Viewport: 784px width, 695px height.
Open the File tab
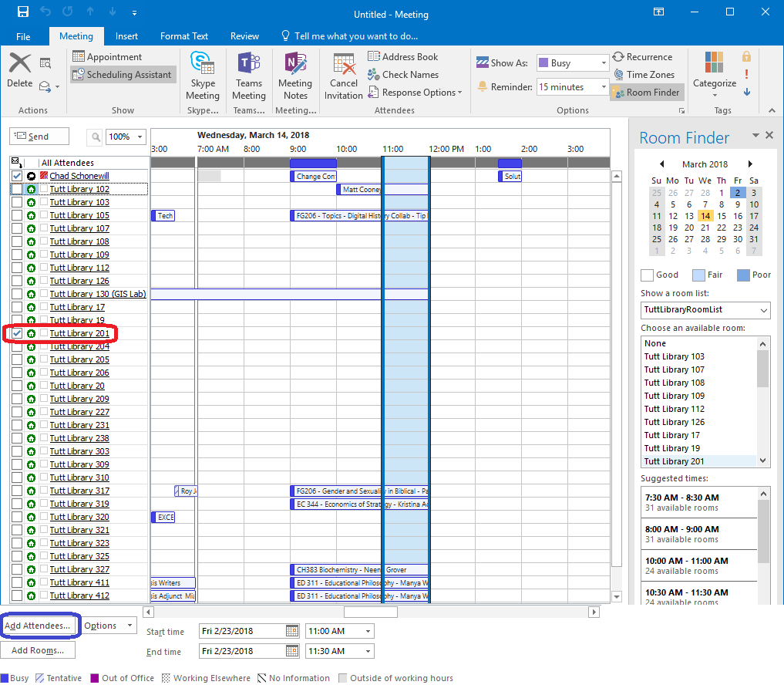coord(23,36)
